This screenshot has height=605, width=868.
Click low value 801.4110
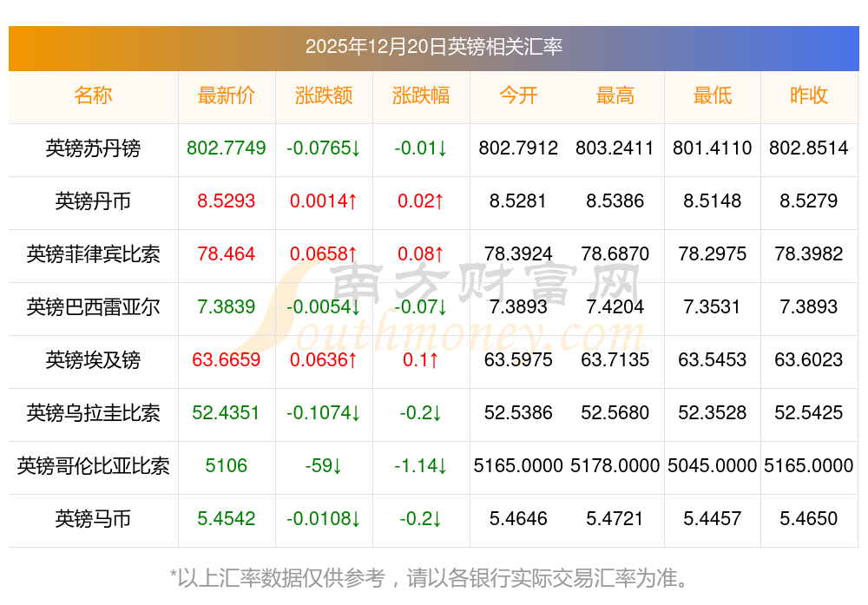[713, 148]
